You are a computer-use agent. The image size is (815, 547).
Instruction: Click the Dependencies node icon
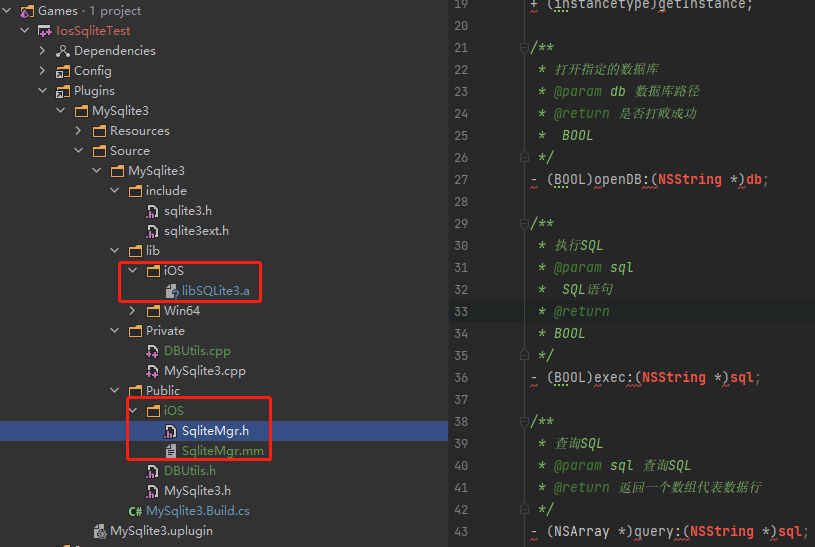tap(63, 51)
